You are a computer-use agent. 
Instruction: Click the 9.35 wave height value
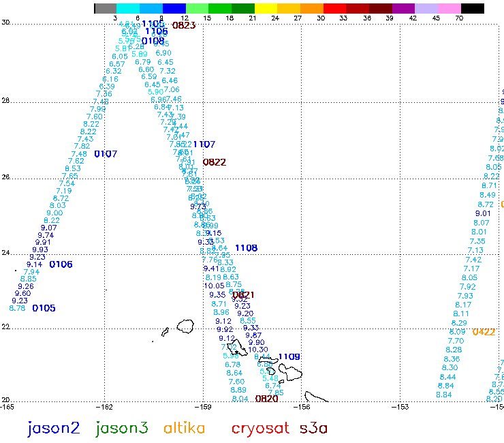217,295
